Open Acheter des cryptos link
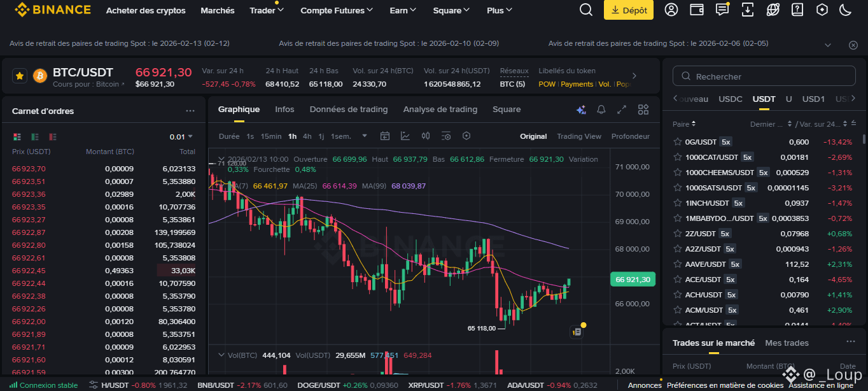Screen dimensions: 868x391 [x=146, y=10]
